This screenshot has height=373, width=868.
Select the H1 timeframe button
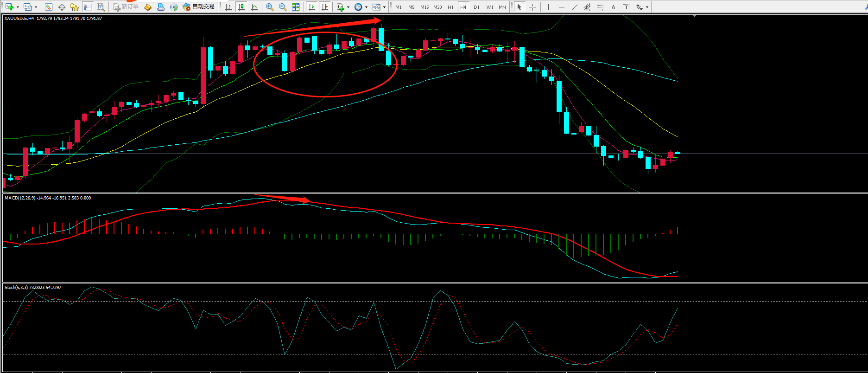[450, 7]
